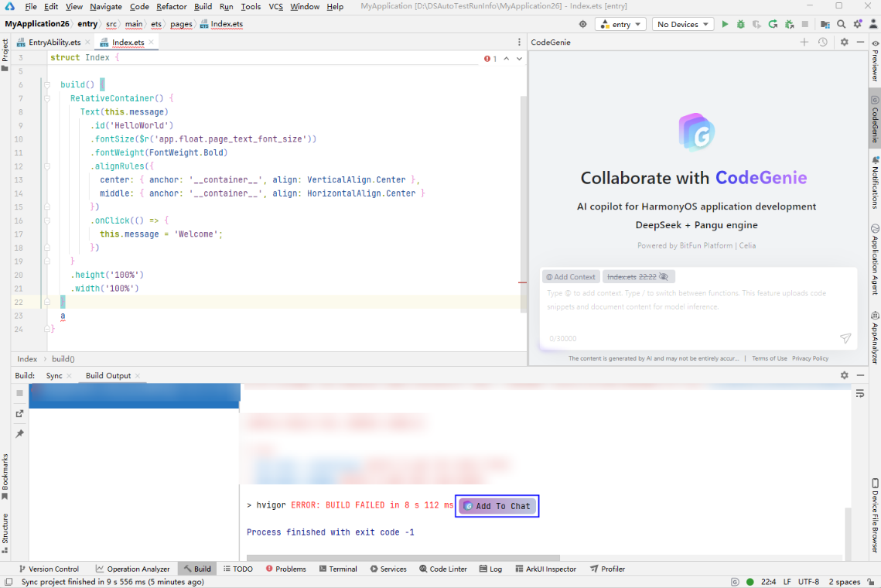This screenshot has height=588, width=881.
Task: Open CodeGenie panel settings gear
Action: [x=845, y=42]
